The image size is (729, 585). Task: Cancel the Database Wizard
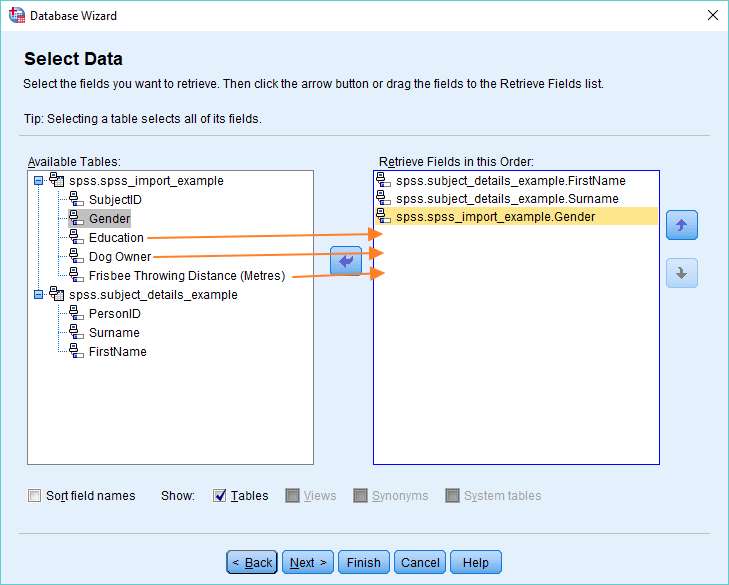pos(420,563)
